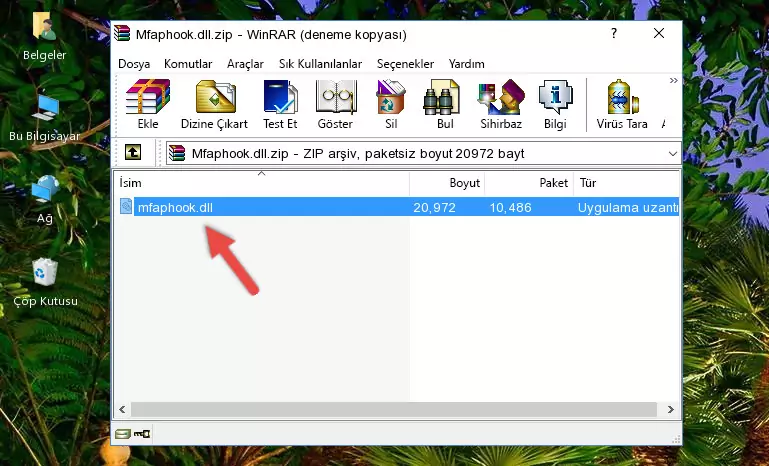Select the Bu Bilgisayar desktop icon

click(45, 118)
